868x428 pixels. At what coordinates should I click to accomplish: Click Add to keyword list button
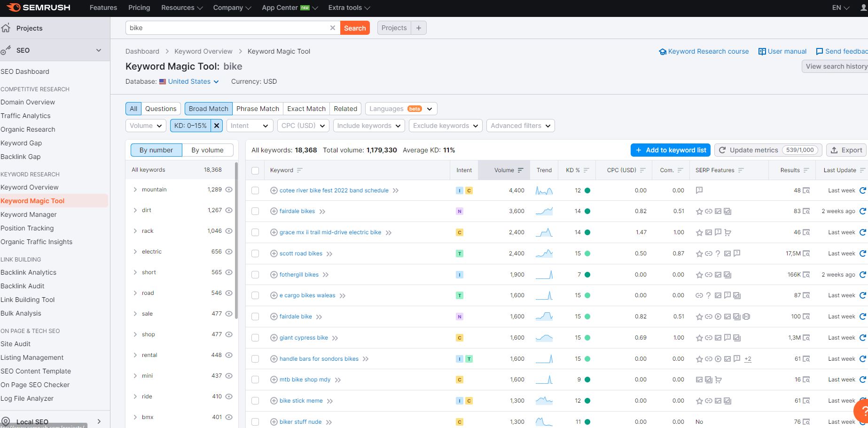(x=671, y=150)
